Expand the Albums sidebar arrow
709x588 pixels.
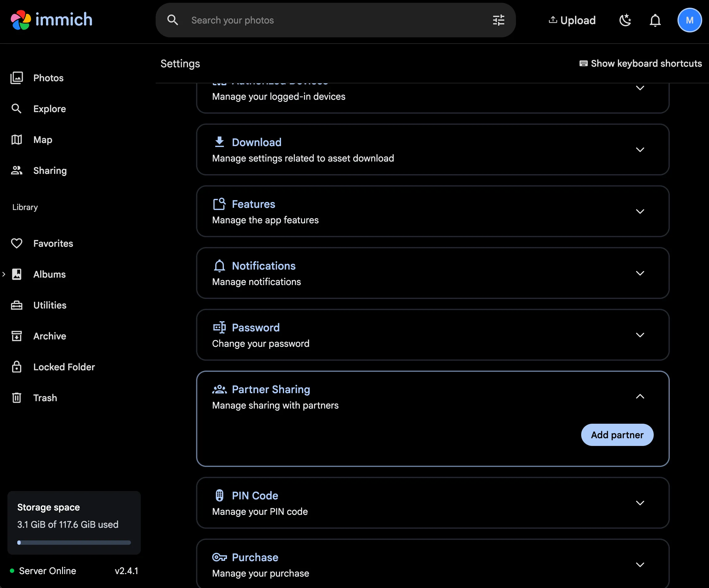point(4,274)
